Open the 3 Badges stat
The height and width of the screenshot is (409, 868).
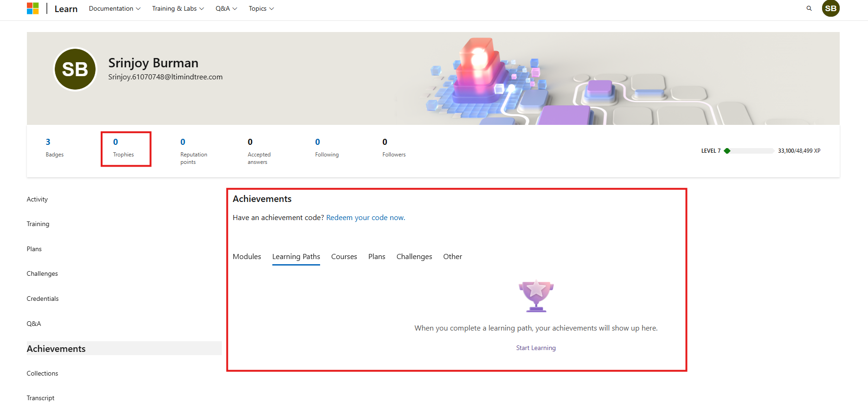55,148
